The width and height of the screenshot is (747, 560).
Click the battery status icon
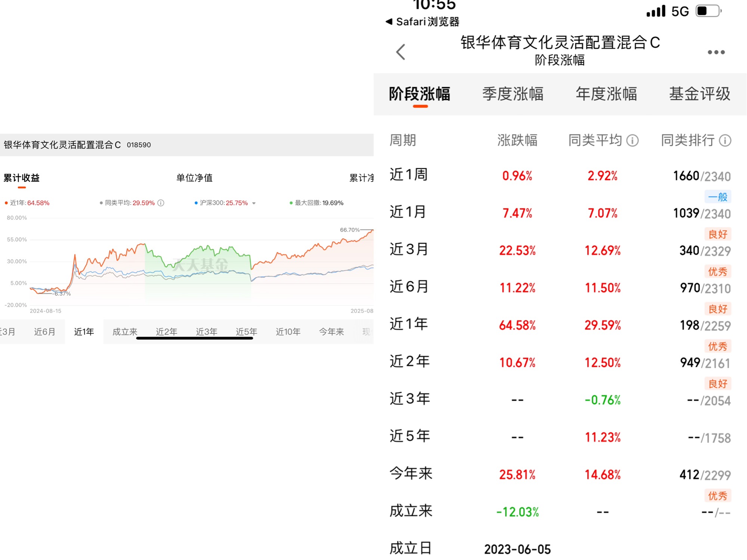coord(709,11)
